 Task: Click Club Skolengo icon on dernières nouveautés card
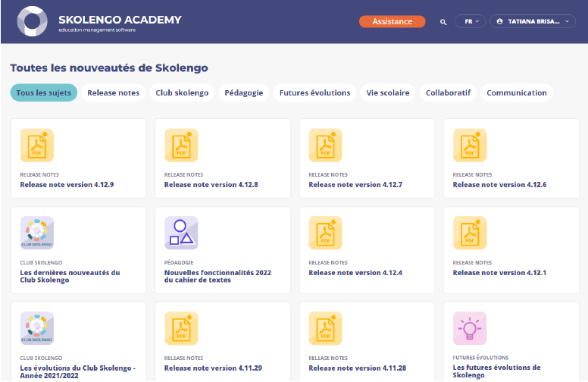(x=36, y=233)
